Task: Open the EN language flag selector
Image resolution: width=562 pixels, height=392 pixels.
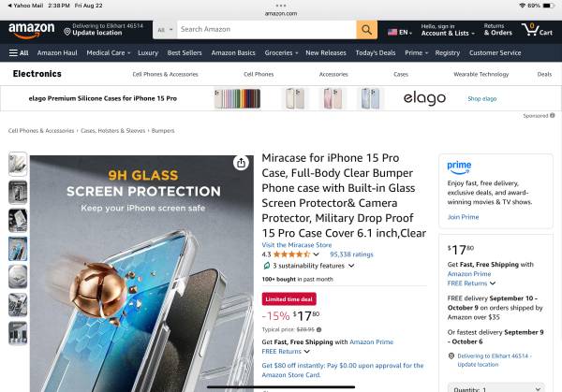Action: (400, 32)
